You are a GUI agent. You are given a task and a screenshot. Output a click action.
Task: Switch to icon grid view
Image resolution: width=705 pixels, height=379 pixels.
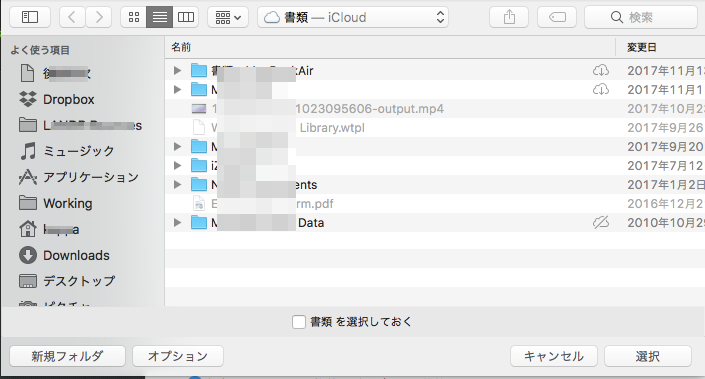point(134,17)
